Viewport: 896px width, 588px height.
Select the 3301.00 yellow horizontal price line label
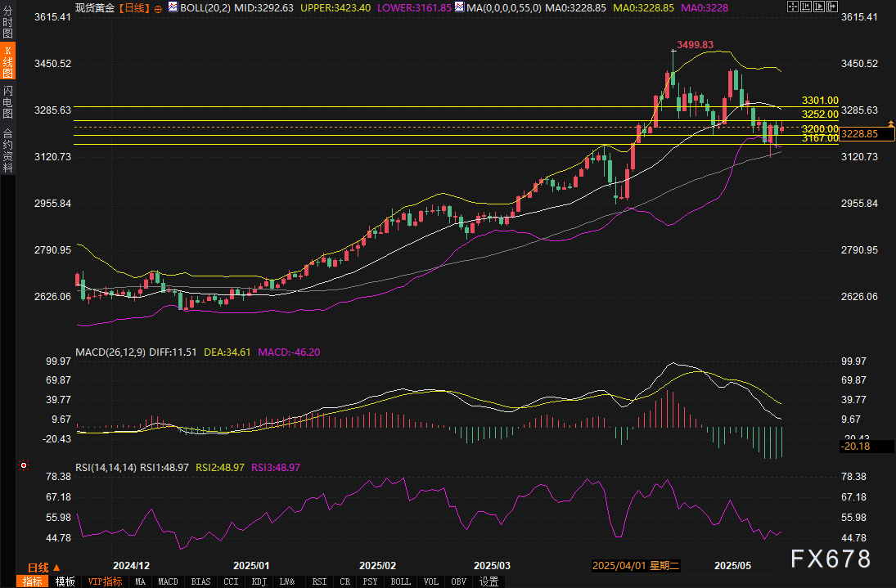tap(820, 101)
